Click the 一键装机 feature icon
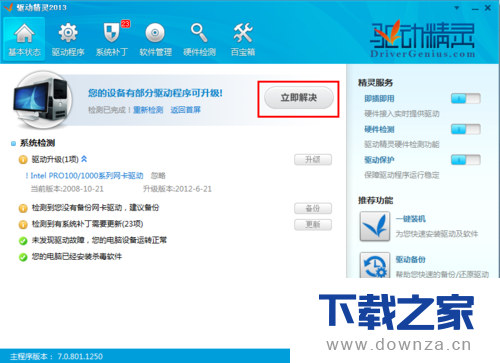Image resolution: width=500 pixels, height=363 pixels. (375, 226)
